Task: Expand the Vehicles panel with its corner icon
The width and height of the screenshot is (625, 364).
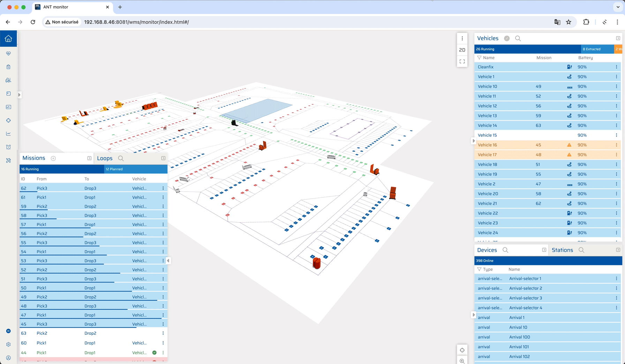Action: click(618, 38)
